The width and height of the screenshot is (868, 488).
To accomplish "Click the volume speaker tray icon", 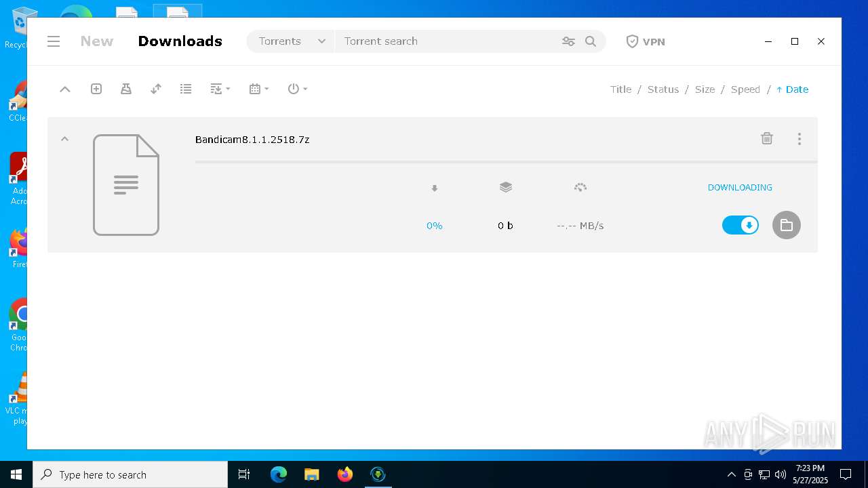I will pyautogui.click(x=780, y=474).
